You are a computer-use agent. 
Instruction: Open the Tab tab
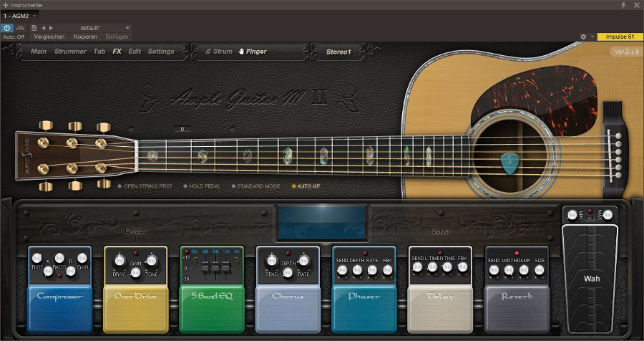[x=99, y=52]
